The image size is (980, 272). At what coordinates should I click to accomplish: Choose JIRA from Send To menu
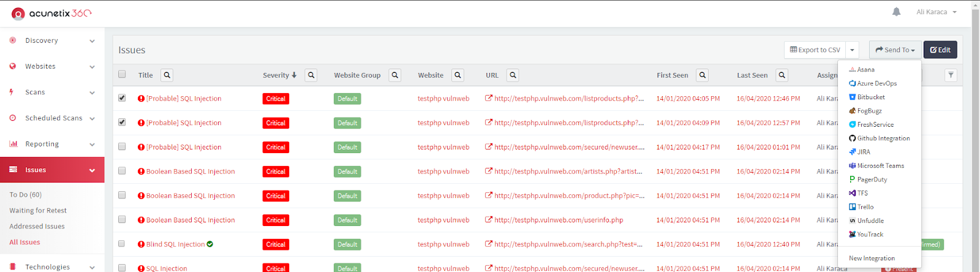point(859,152)
